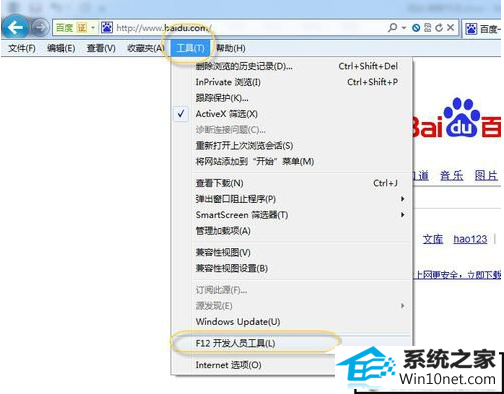This screenshot has height=394, width=504.
Task: Click the Baidu paw favicon in address bar
Action: 107,28
